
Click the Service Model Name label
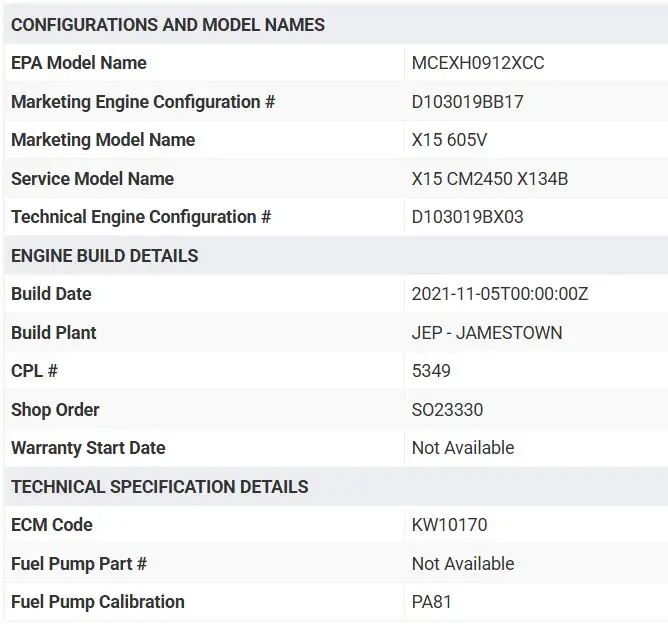92,179
